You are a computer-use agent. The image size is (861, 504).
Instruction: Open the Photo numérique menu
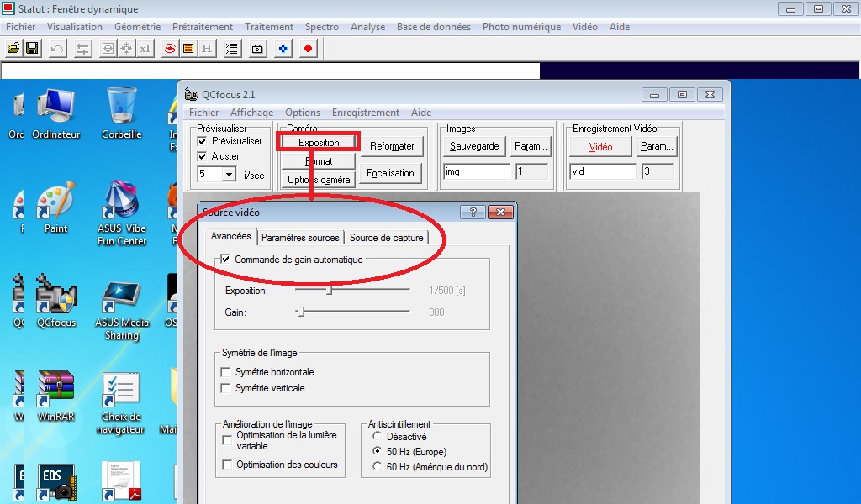pyautogui.click(x=521, y=27)
